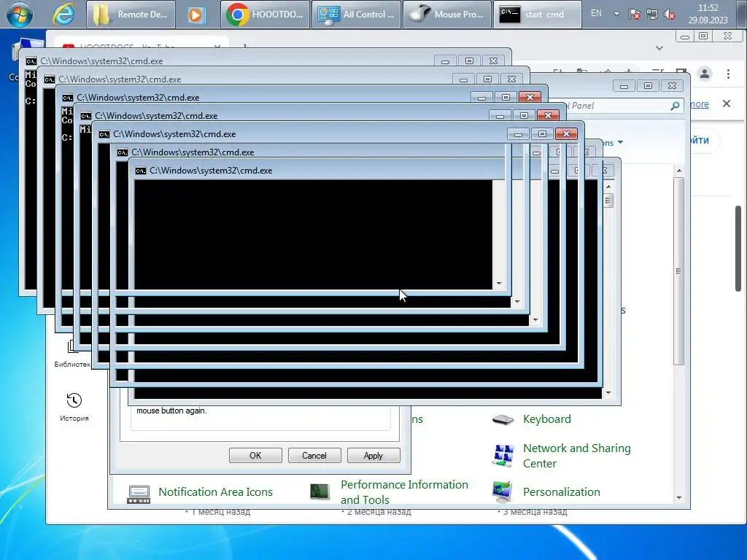Viewport: 747px width, 560px height.
Task: Switch to Mouse Pro... taskbar window
Action: pos(447,15)
